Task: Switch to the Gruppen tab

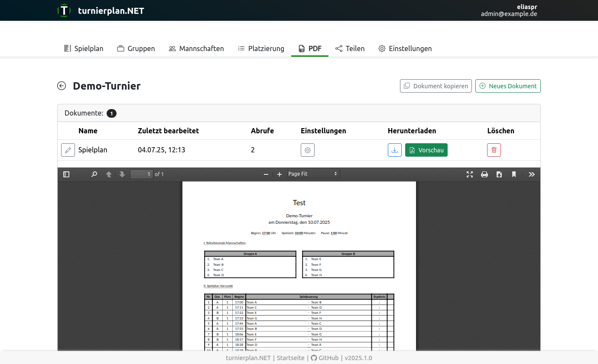Action: 136,48
